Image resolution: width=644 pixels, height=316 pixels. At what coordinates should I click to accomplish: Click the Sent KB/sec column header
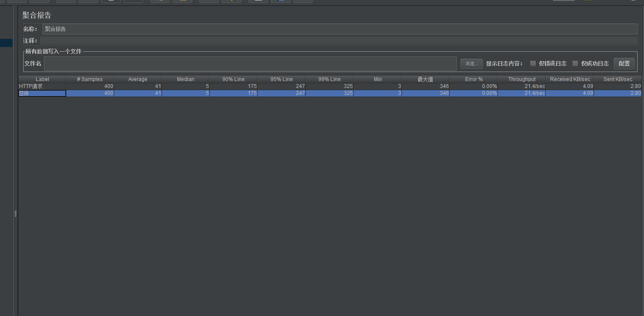coord(618,79)
